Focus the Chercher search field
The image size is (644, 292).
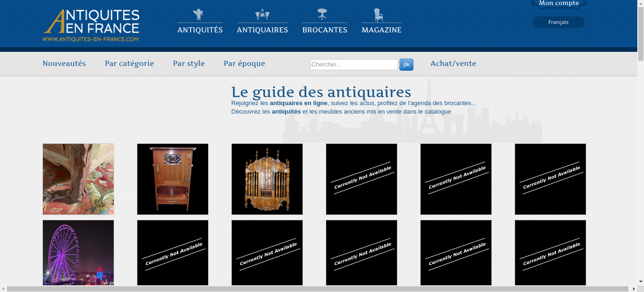click(354, 64)
